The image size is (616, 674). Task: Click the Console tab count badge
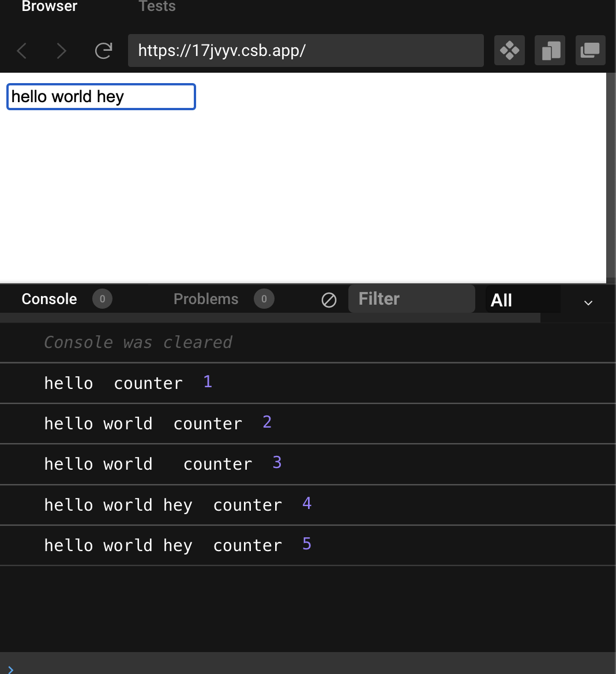tap(102, 299)
